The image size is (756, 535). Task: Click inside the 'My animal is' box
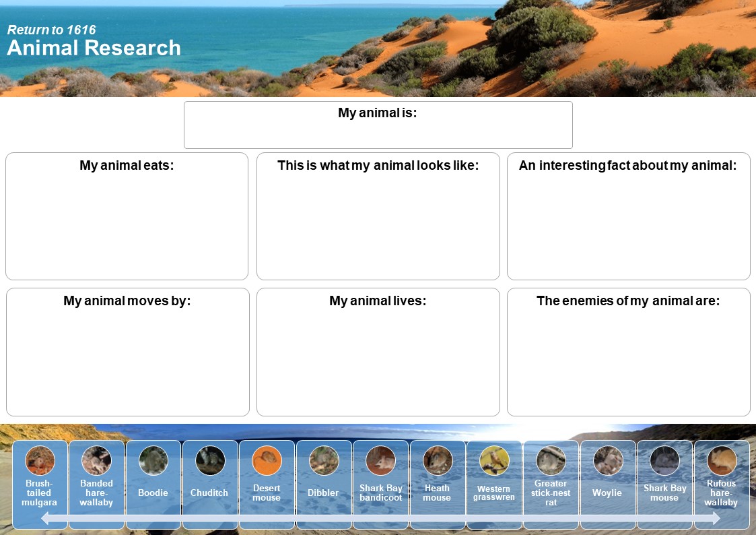click(378, 132)
